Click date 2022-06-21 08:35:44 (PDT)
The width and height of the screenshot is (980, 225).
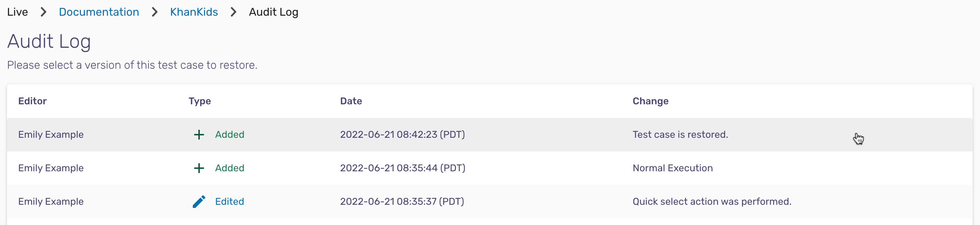point(403,168)
